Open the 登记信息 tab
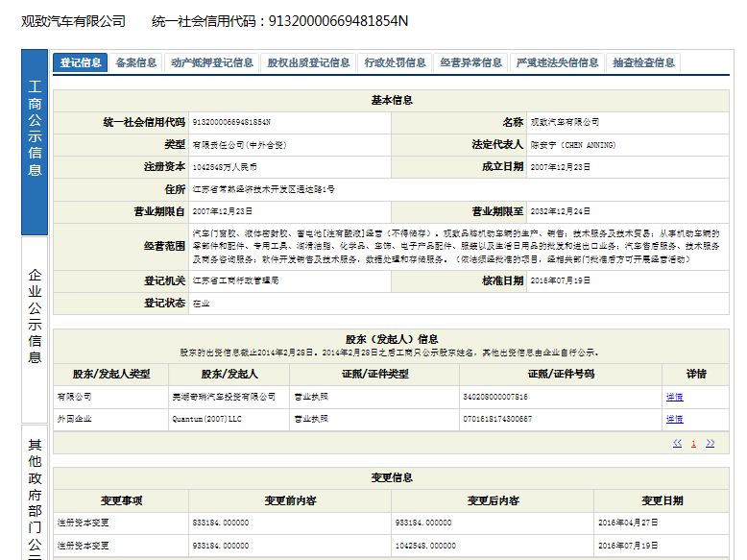The width and height of the screenshot is (747, 560). tap(80, 62)
